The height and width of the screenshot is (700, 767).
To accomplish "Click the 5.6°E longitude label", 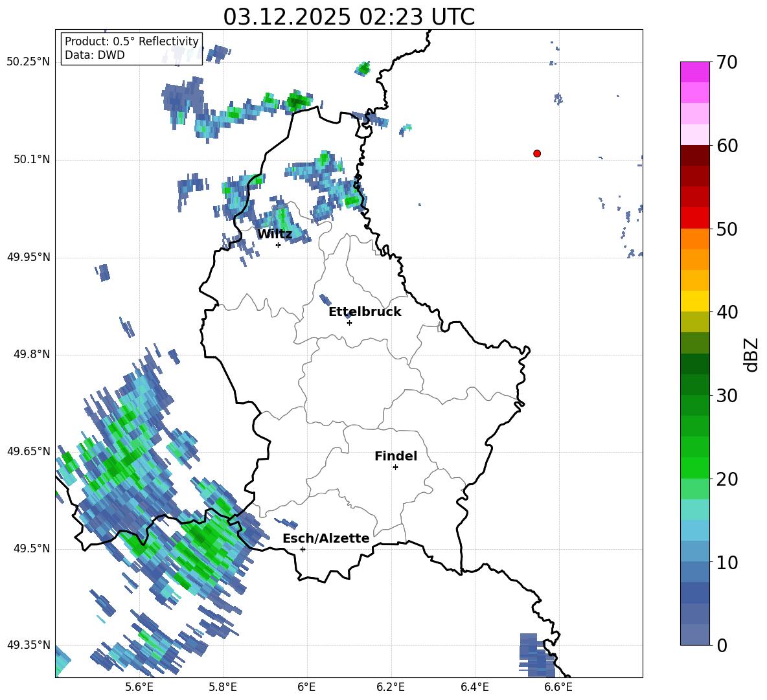I will (139, 687).
